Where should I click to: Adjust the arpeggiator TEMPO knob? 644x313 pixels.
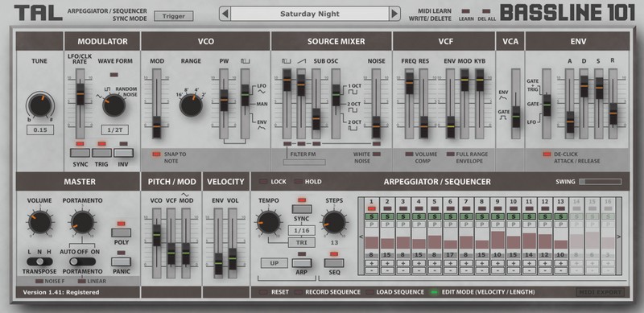tap(269, 222)
